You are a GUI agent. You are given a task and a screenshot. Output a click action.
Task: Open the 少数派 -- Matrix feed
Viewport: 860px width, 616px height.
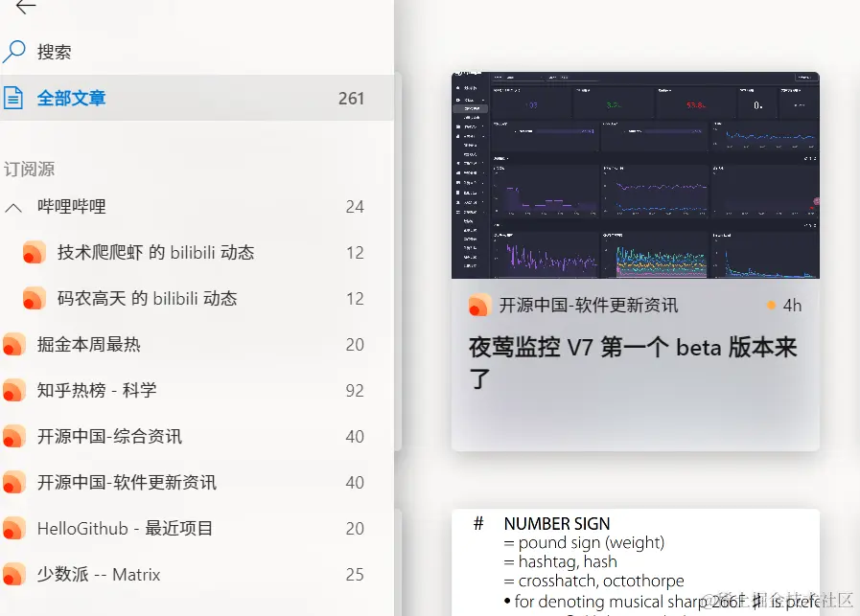pyautogui.click(x=197, y=575)
